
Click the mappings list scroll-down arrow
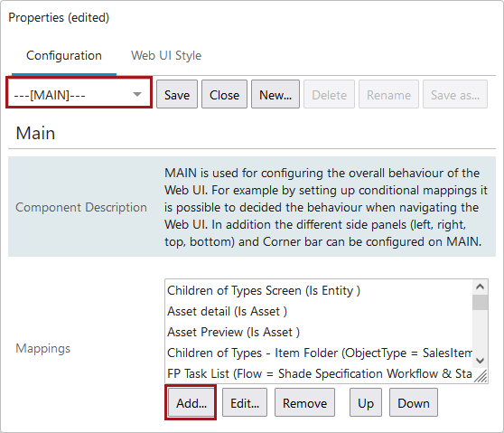click(480, 361)
